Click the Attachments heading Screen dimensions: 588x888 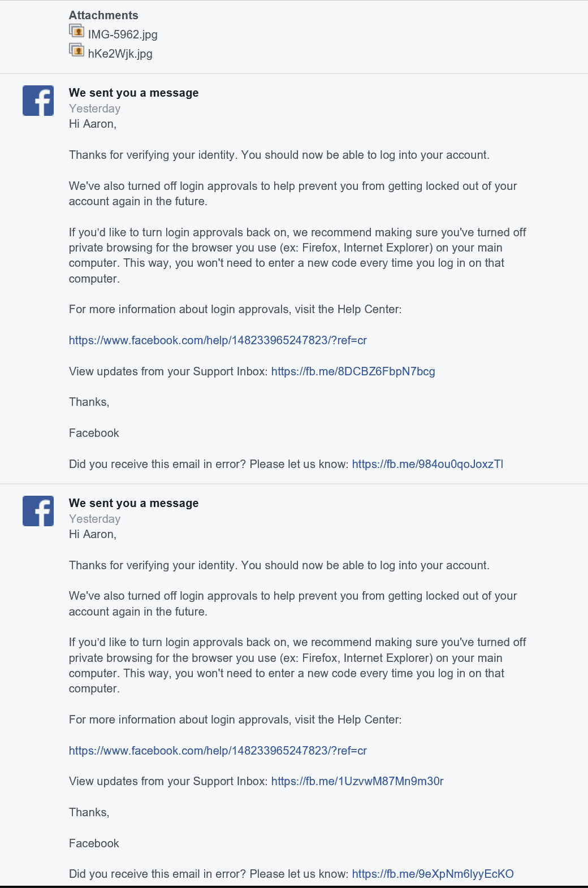pyautogui.click(x=103, y=15)
